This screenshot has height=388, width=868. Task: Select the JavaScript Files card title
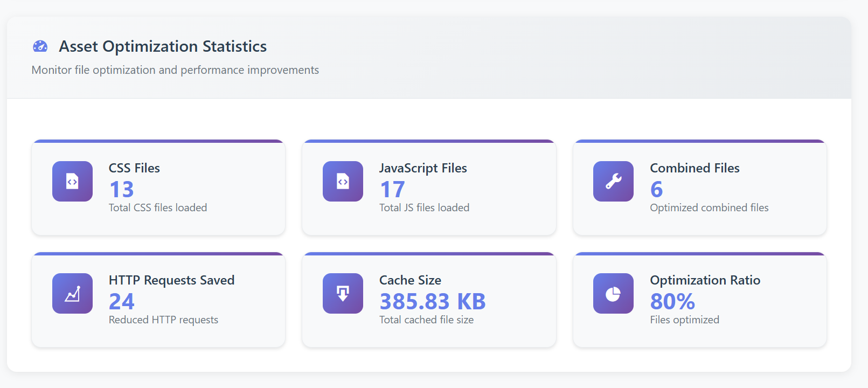tap(423, 168)
